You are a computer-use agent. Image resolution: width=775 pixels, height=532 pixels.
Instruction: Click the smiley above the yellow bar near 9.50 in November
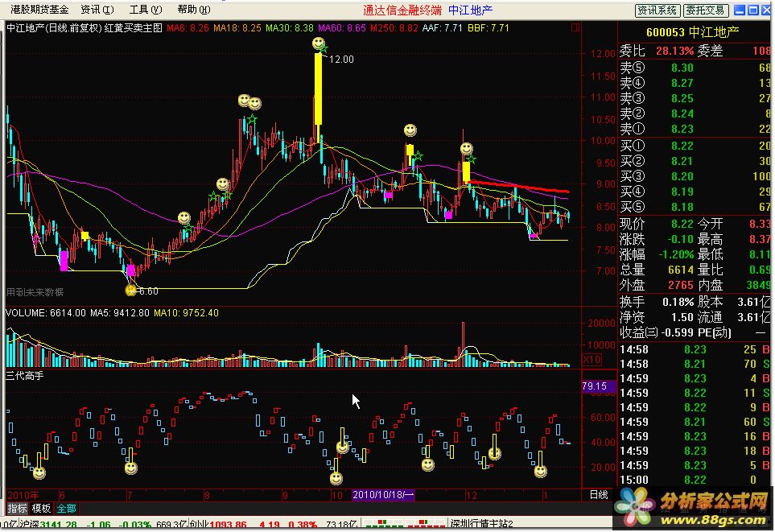[x=410, y=130]
